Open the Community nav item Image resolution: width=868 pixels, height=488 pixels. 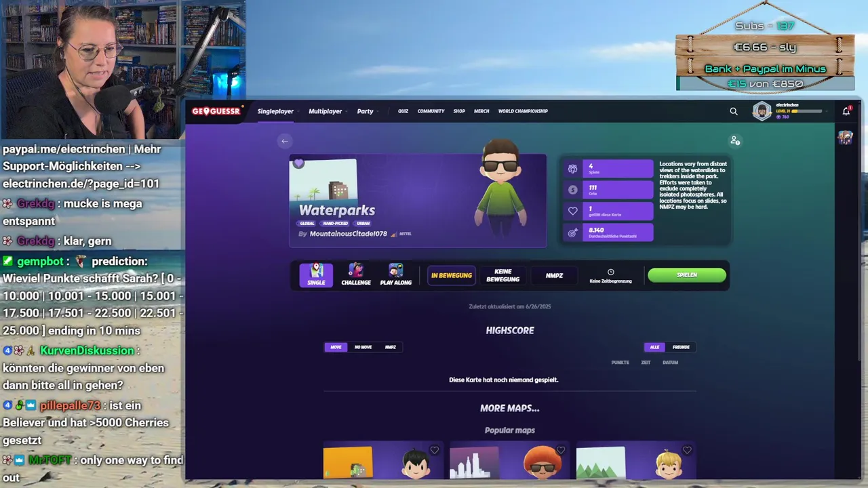coord(431,111)
